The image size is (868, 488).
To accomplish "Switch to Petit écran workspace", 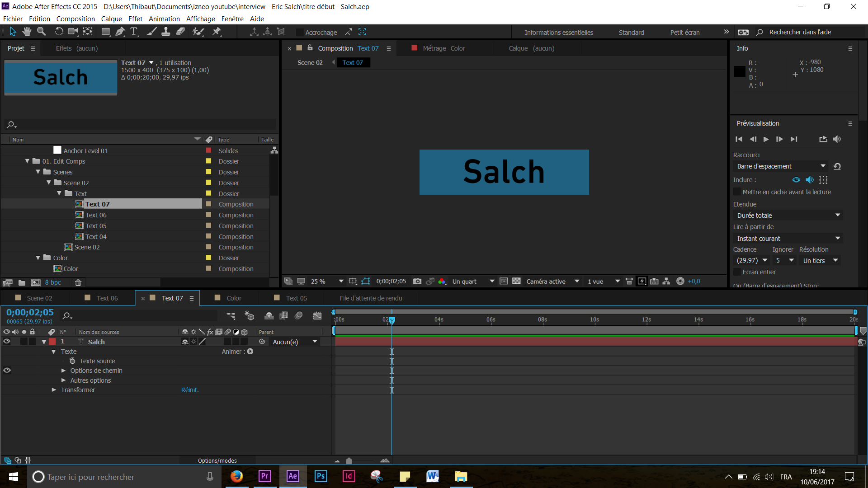I will coord(685,33).
